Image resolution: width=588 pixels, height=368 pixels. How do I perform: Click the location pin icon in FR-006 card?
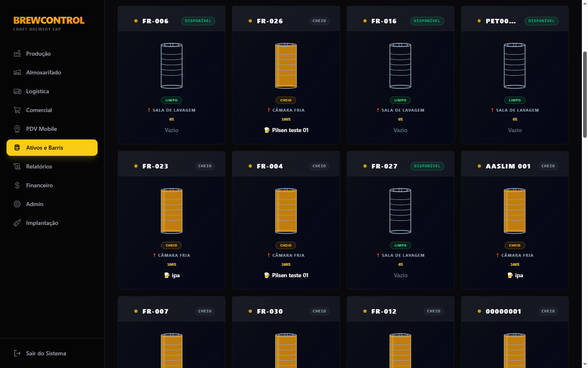tap(149, 110)
